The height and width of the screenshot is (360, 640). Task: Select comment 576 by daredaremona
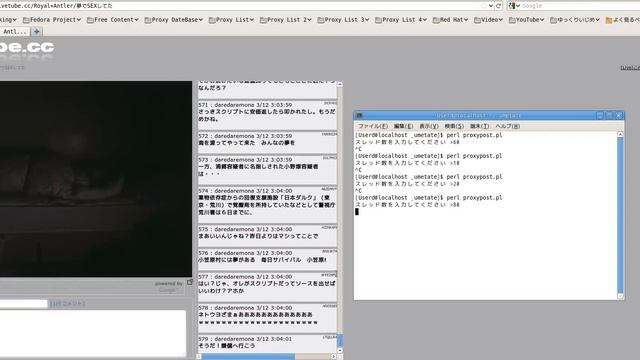(x=267, y=260)
